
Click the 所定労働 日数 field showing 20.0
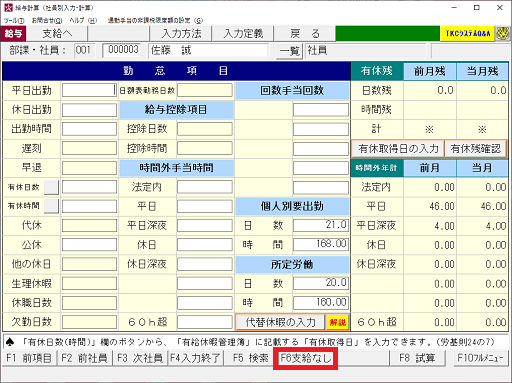tap(321, 283)
